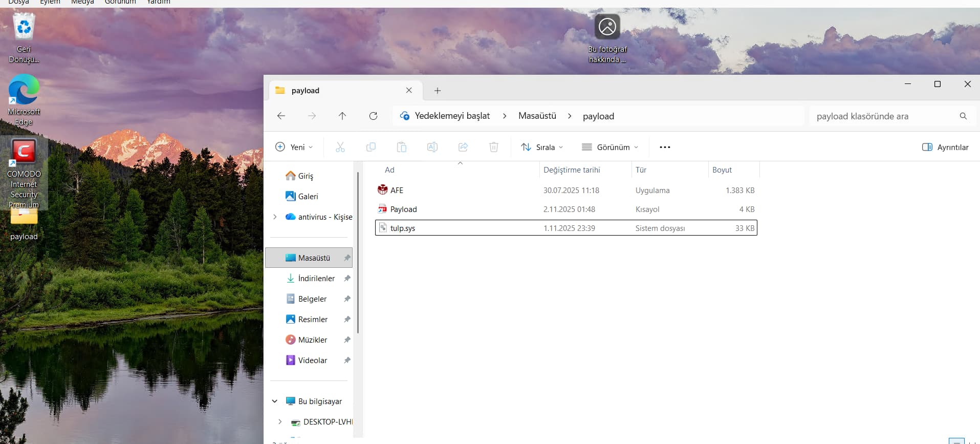Viewport: 980px width, 444px height.
Task: Expand the antivirus - Kişisel OneDrive node
Action: click(x=275, y=217)
